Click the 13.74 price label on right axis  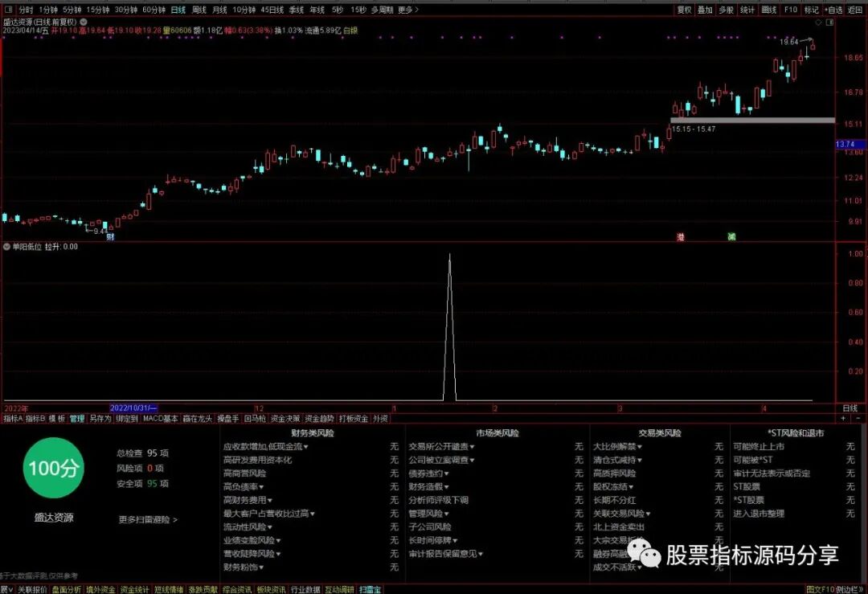pyautogui.click(x=851, y=145)
